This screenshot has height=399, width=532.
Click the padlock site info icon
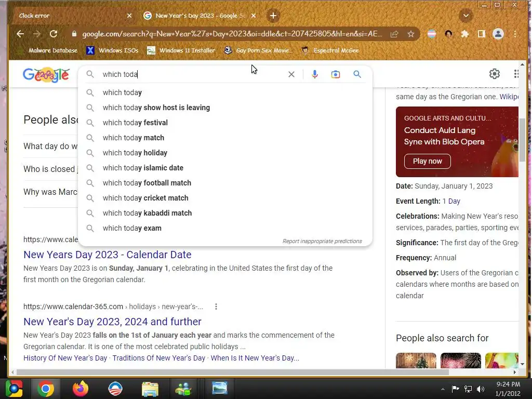[x=74, y=34]
